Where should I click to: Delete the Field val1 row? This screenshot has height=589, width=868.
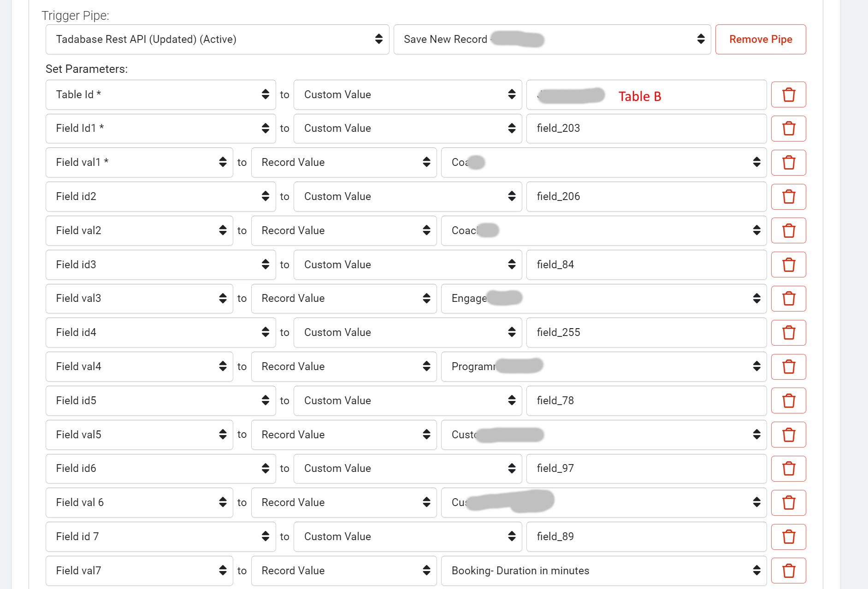[788, 162]
